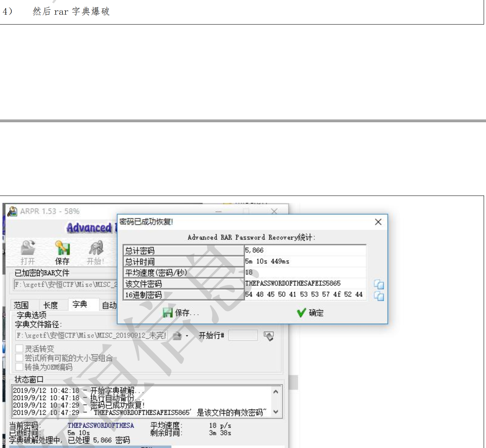Click the remaining time 3m 38s value
The image size is (486, 448).
tap(220, 433)
